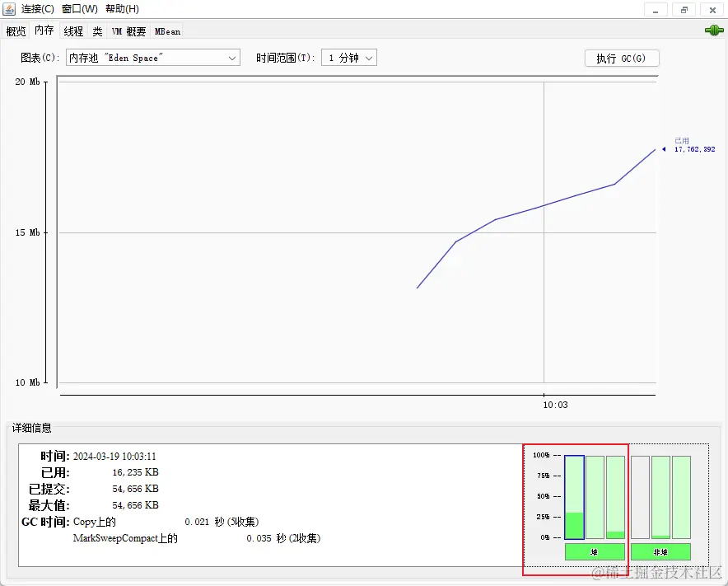The width and height of the screenshot is (728, 586).
Task: Select the third non-heap memory pool bar
Action: tap(682, 497)
